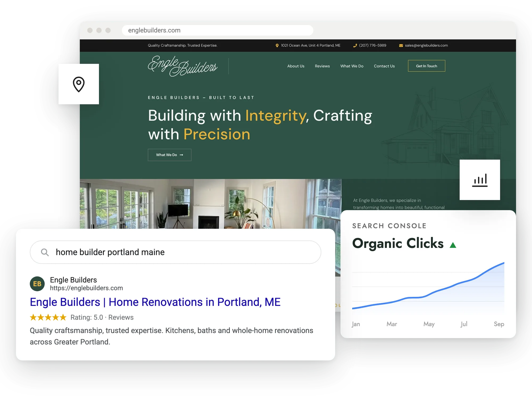Click the Sep label on chart axis
The height and width of the screenshot is (399, 532).
coord(499,324)
